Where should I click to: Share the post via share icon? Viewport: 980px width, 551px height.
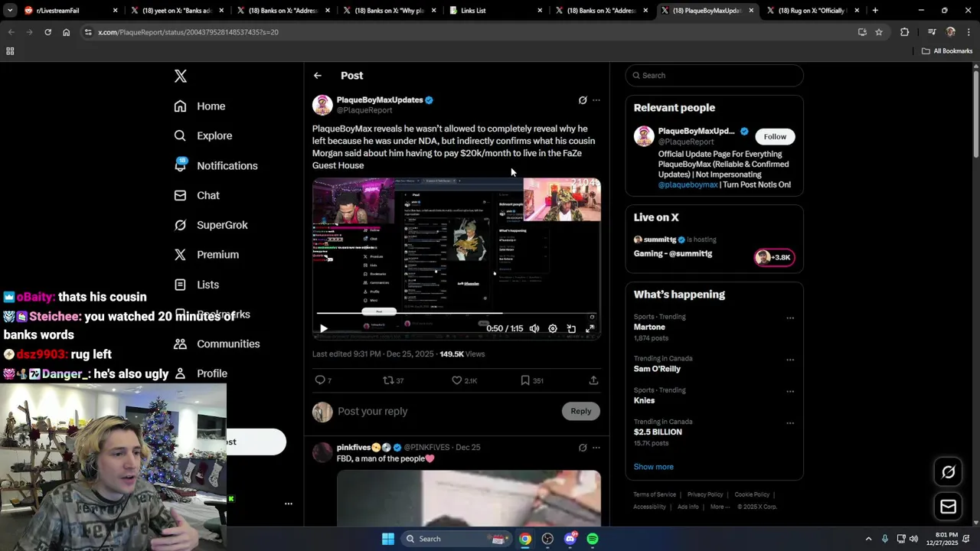coord(593,380)
